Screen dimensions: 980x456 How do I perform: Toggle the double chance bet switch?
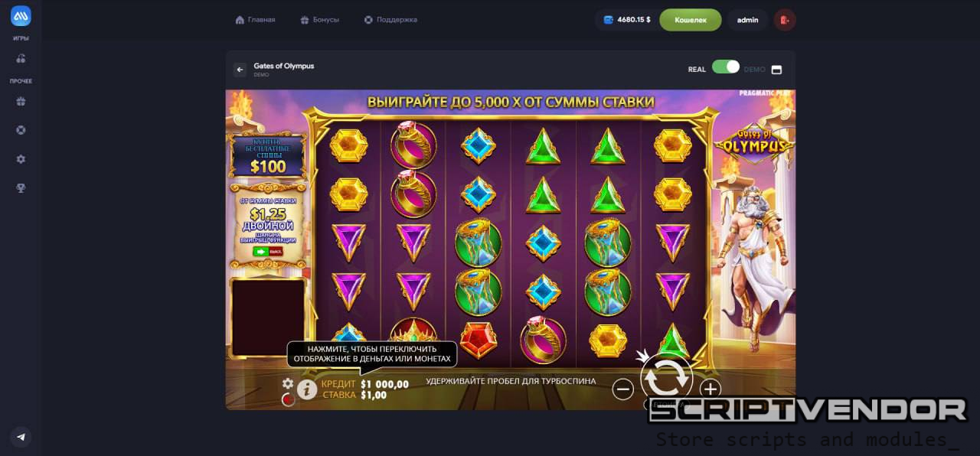point(268,251)
